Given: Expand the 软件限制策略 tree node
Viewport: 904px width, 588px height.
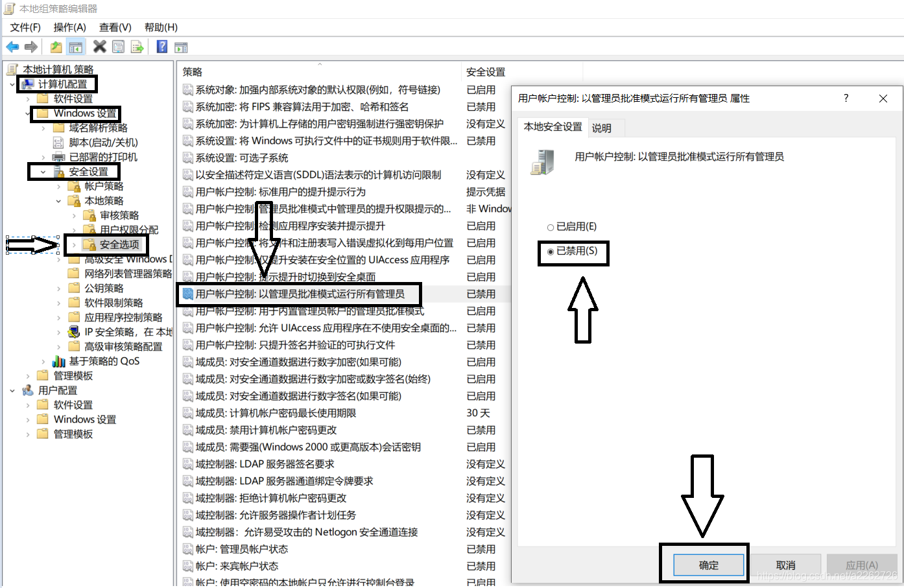Looking at the screenshot, I should click(59, 303).
